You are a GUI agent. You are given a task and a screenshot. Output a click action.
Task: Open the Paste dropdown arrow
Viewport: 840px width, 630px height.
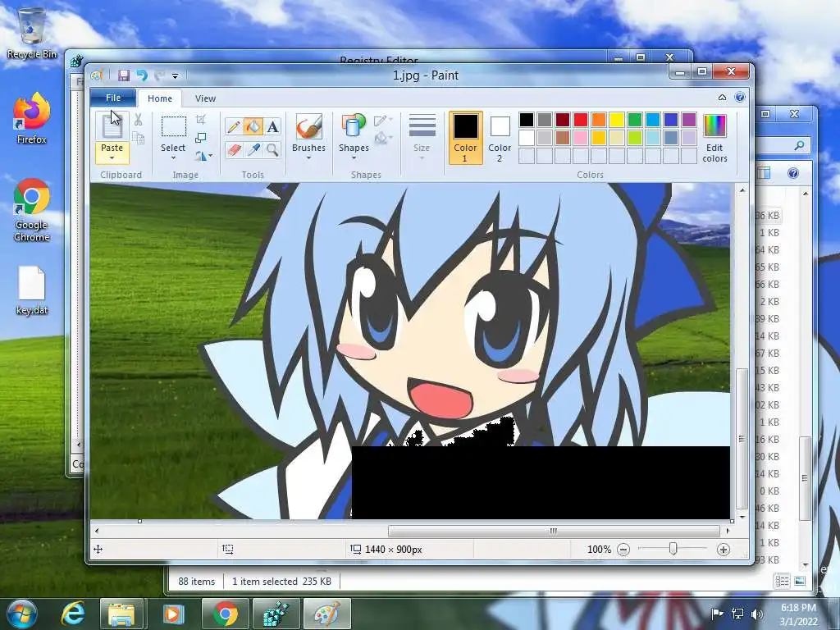[112, 158]
